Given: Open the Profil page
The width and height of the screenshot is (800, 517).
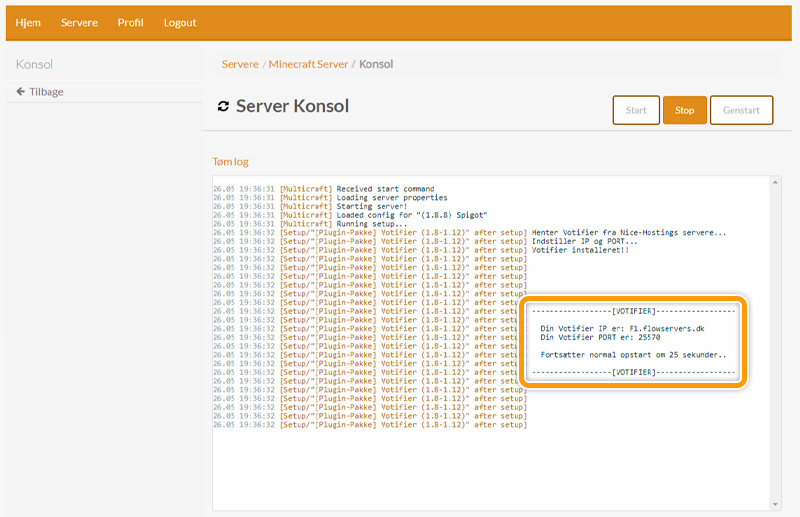Looking at the screenshot, I should coord(131,22).
